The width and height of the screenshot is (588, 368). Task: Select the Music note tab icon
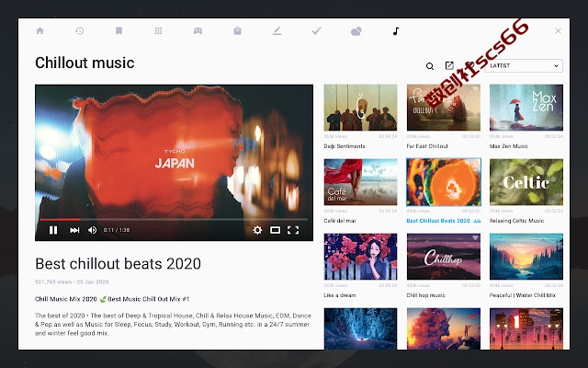click(x=396, y=31)
